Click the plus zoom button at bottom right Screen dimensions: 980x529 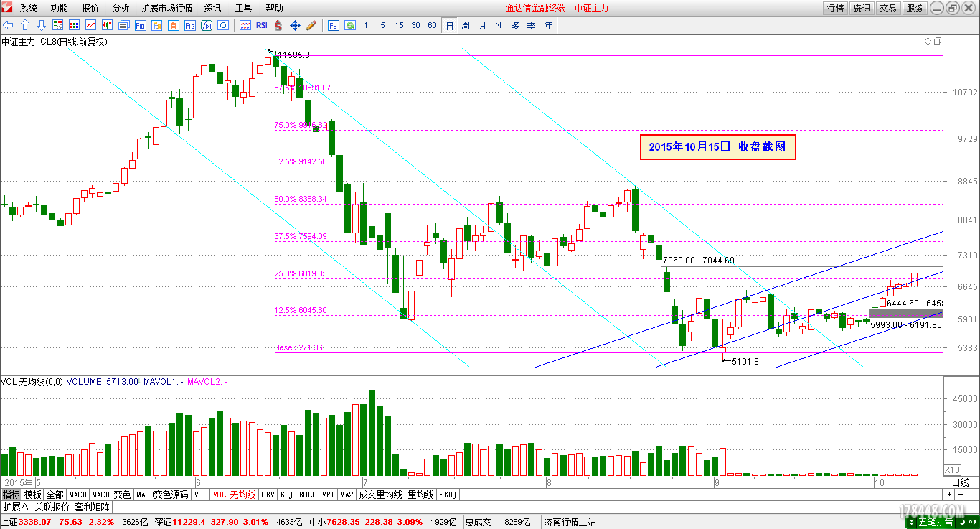coord(948,495)
